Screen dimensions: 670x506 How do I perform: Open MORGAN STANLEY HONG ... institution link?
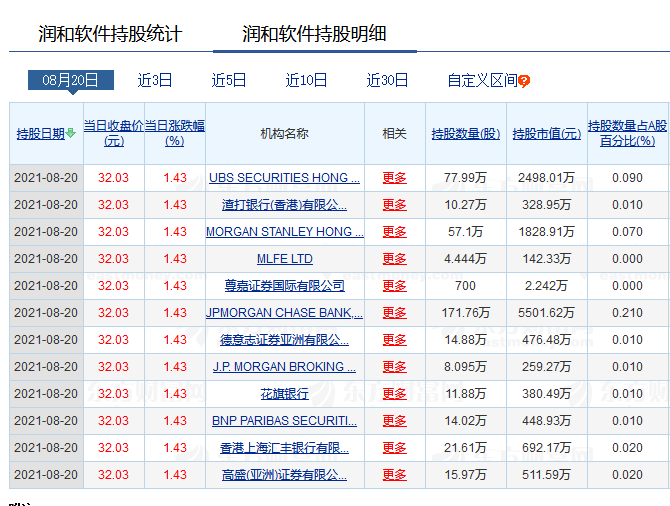[285, 232]
